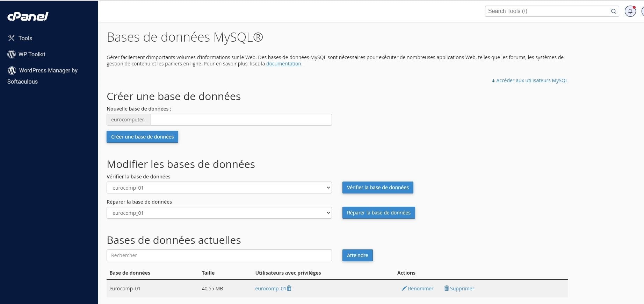This screenshot has height=304, width=644.
Task: Click the Taille column header
Action: point(208,273)
